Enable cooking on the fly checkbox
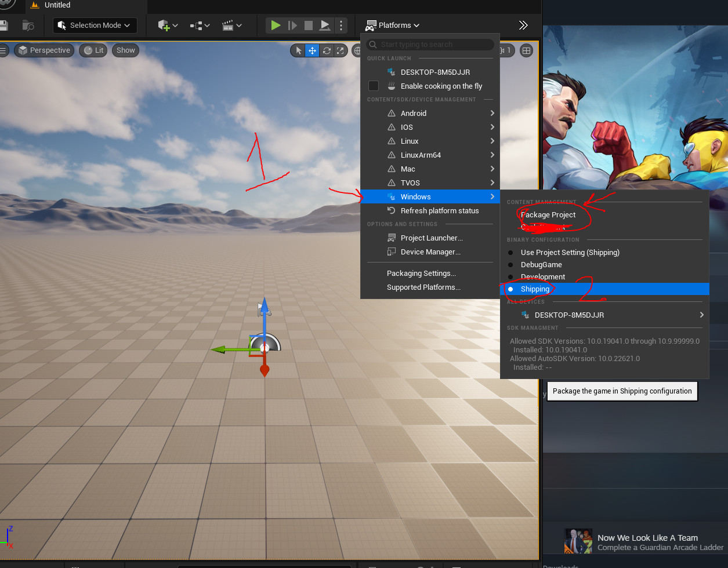728x568 pixels. coord(374,86)
